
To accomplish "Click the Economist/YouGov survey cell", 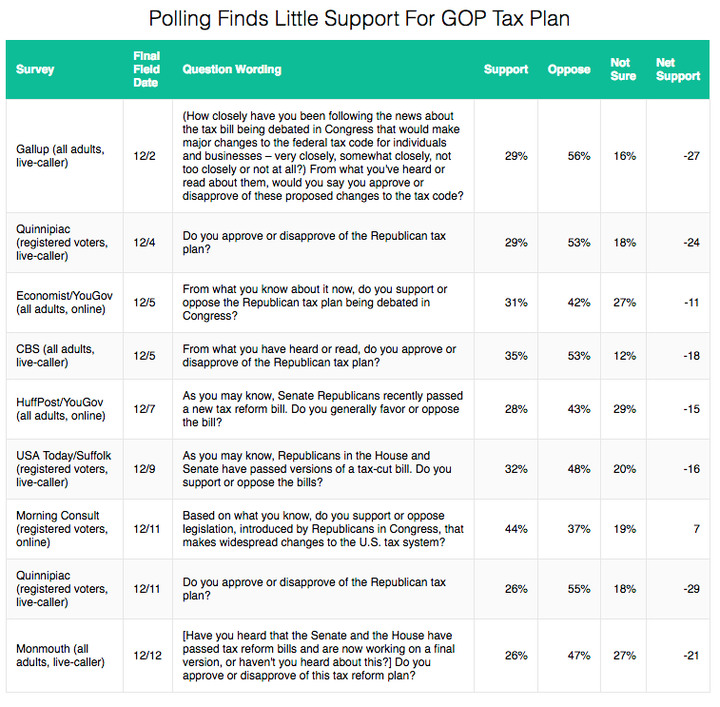I will [x=64, y=303].
